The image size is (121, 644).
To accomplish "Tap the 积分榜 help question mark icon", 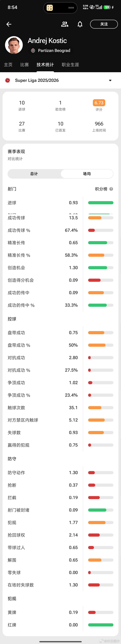I will [111, 189].
